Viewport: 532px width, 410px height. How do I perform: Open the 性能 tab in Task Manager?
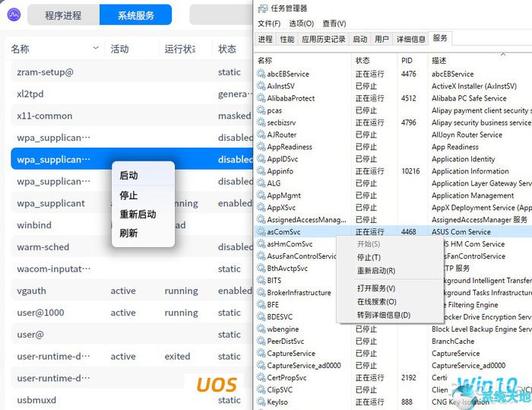[287, 40]
